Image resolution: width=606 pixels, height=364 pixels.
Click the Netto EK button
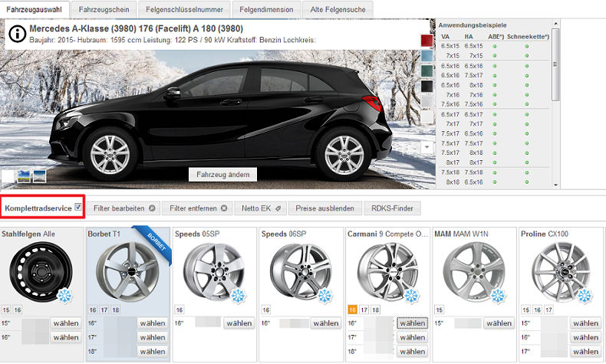tap(261, 208)
